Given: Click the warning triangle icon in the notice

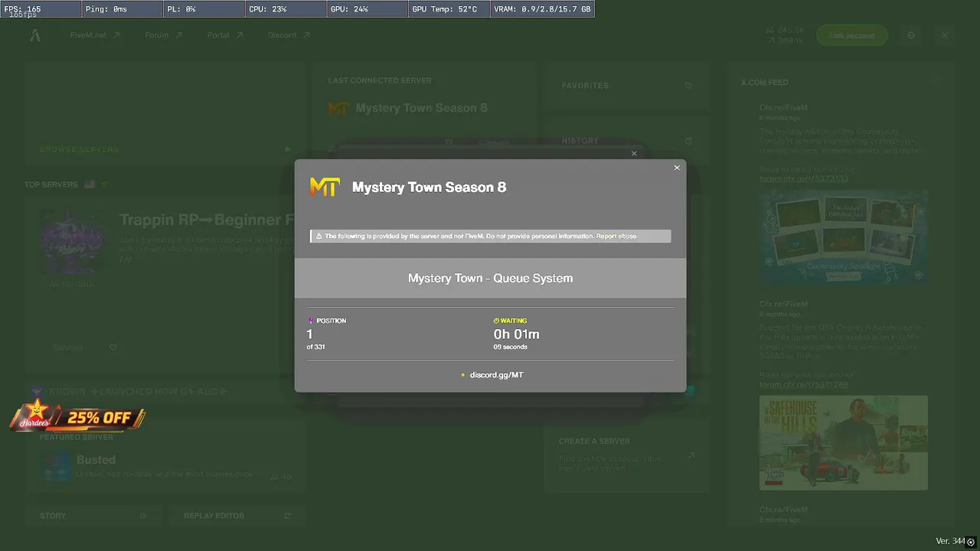Looking at the screenshot, I should 318,236.
